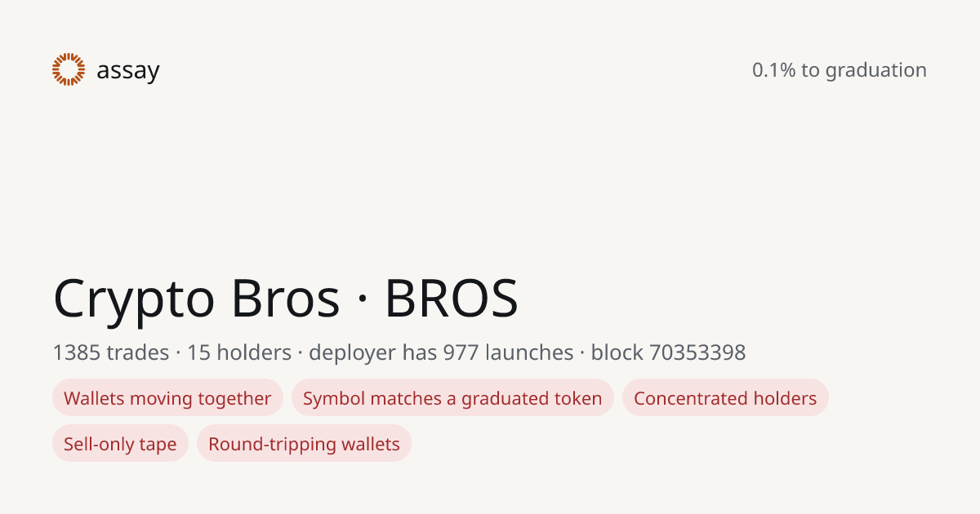Screen dimensions: 980x514
Task: Click the Sell-only tape tag
Action: (120, 444)
